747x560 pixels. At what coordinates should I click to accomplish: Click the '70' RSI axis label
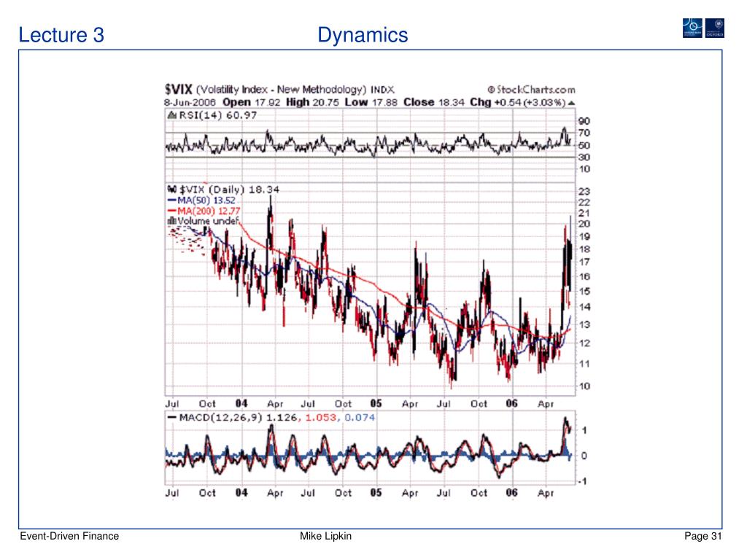click(x=584, y=133)
